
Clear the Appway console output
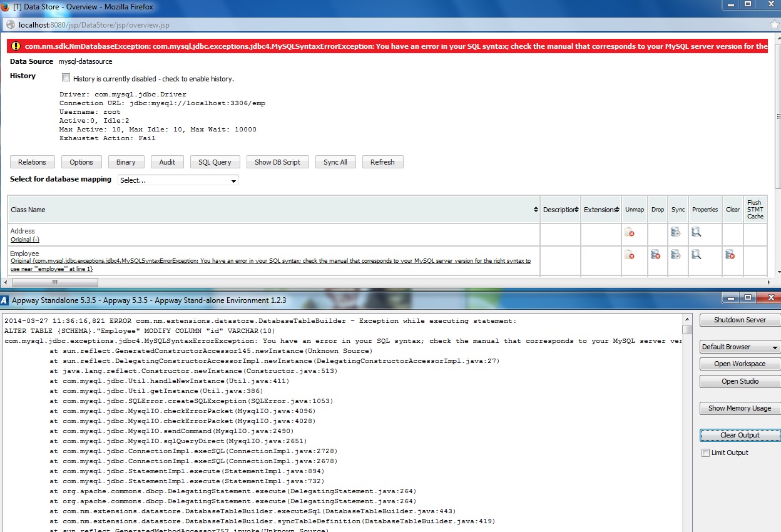click(x=740, y=435)
